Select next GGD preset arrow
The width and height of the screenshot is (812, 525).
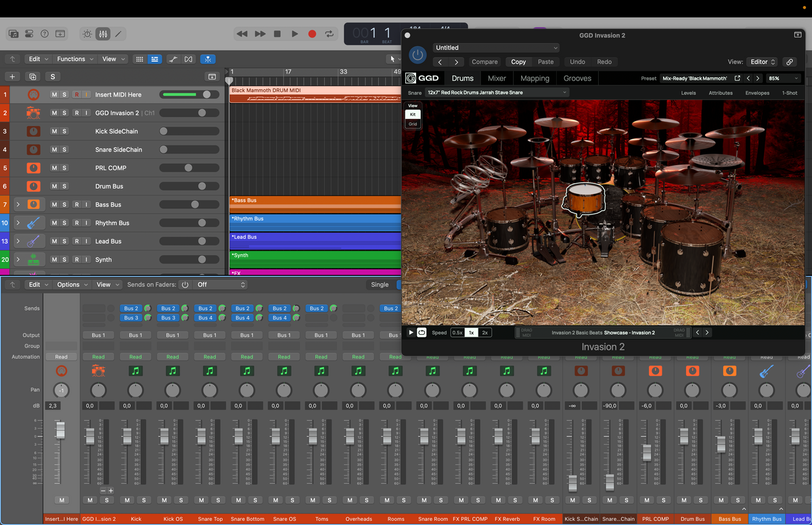pyautogui.click(x=758, y=78)
